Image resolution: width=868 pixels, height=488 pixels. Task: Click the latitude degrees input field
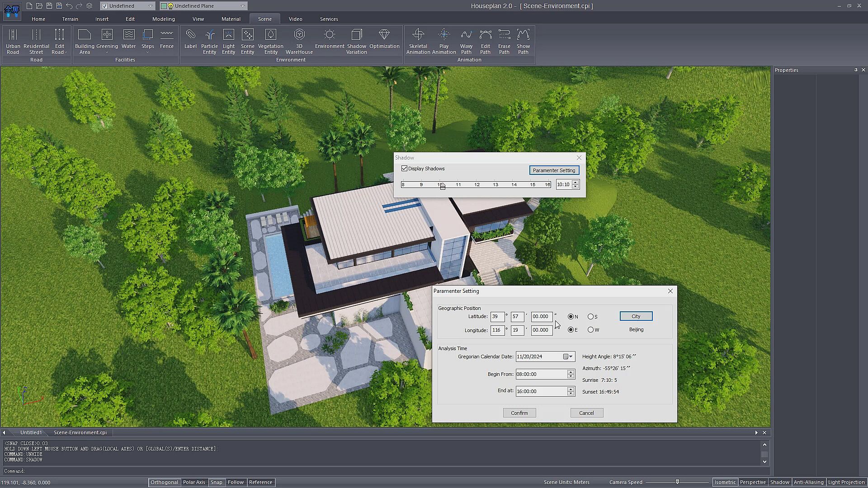(497, 317)
